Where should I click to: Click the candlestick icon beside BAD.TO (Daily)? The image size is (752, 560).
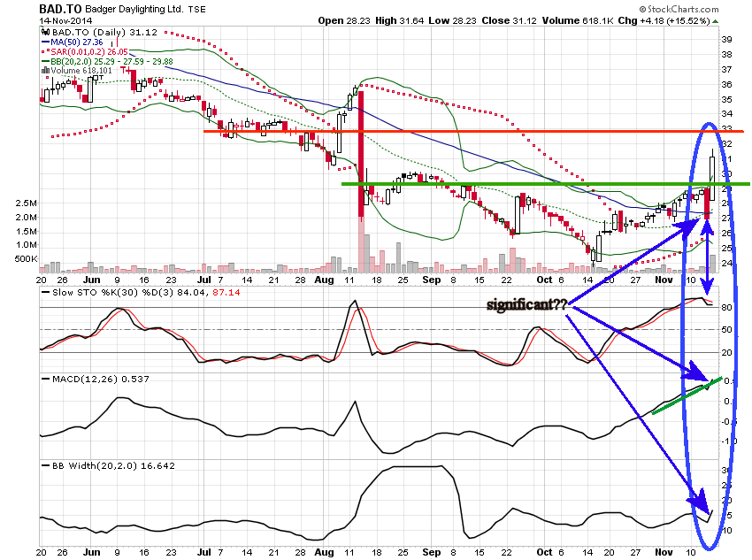[x=45, y=32]
